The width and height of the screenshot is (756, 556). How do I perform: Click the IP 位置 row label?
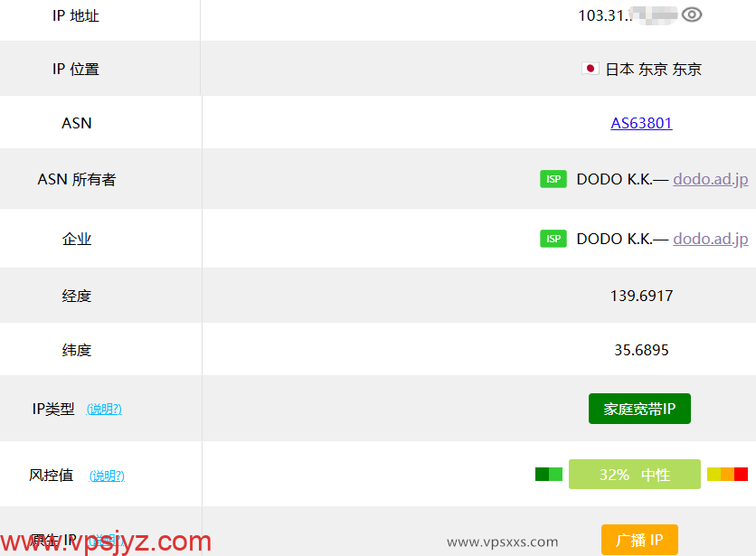tap(76, 70)
